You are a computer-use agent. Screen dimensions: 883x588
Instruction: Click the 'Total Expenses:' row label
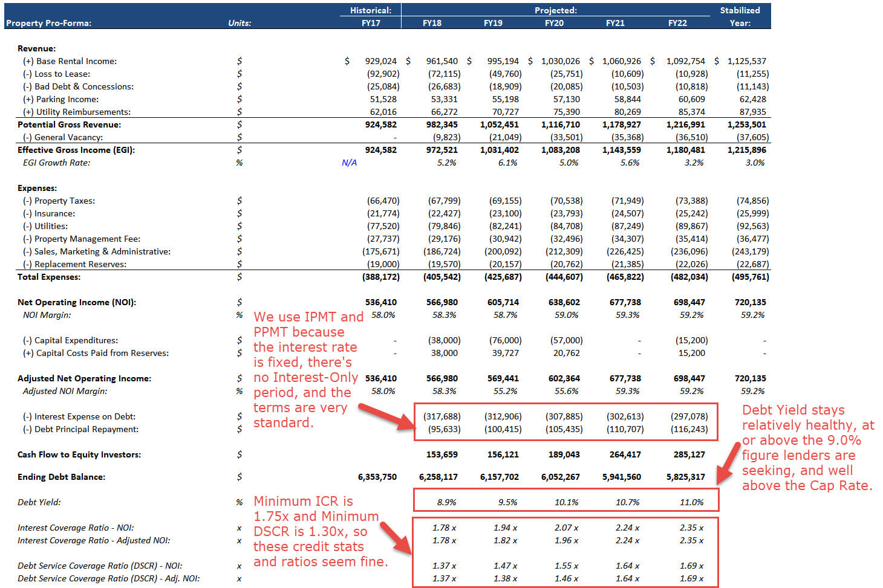48,277
